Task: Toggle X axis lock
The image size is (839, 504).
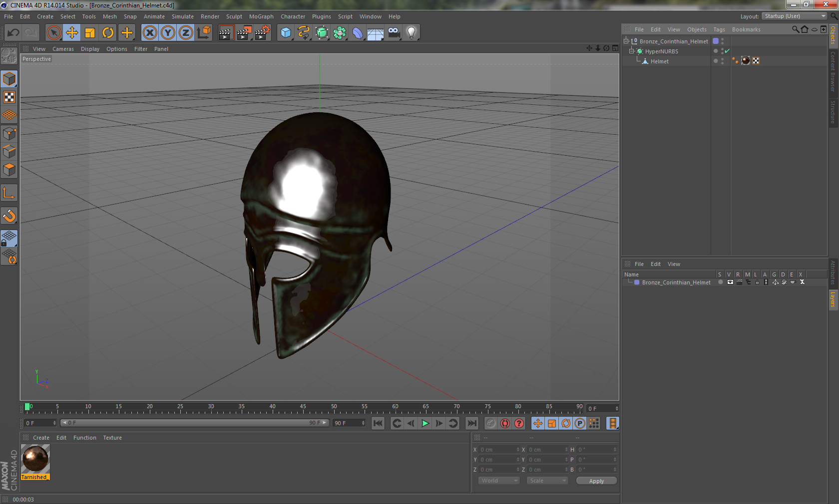Action: coord(150,33)
